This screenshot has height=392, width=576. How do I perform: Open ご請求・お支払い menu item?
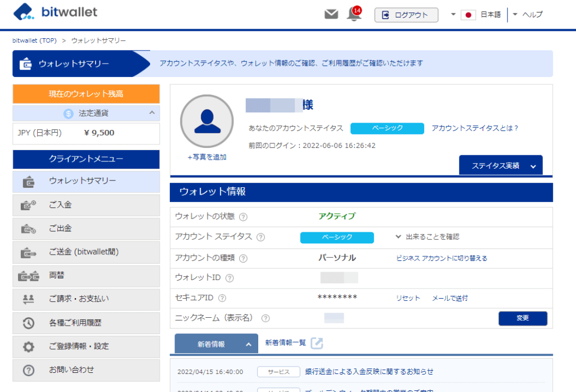(86, 299)
